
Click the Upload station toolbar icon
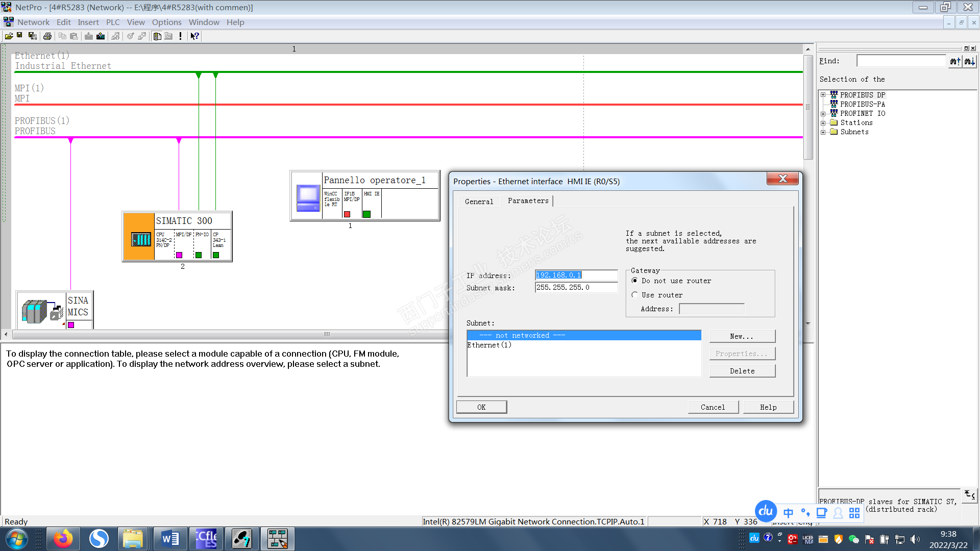(x=101, y=36)
